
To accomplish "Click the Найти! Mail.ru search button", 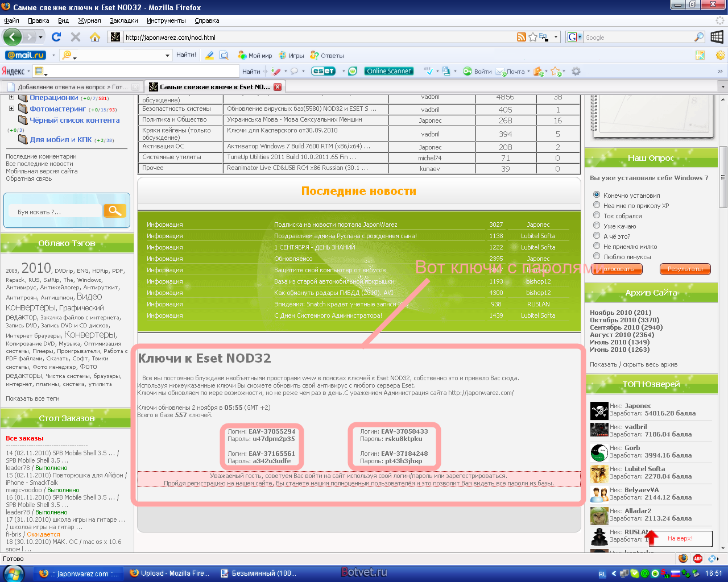I will click(x=186, y=55).
